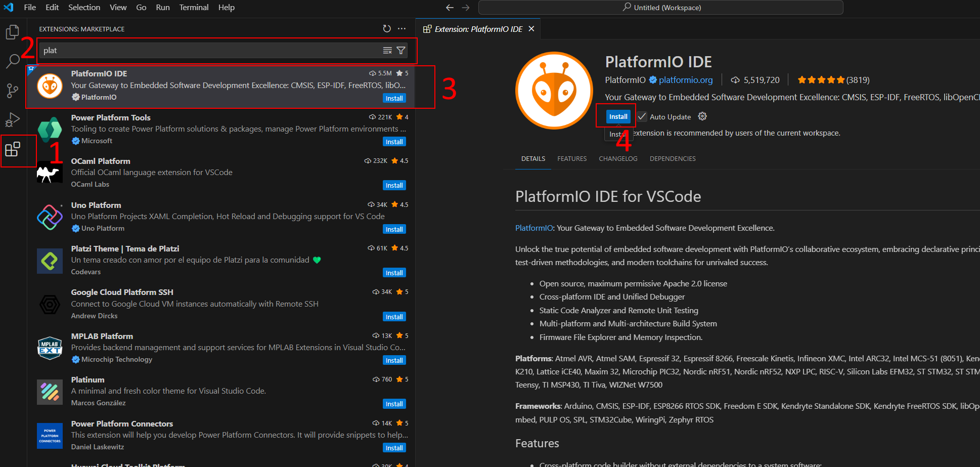Install the OCaml Platform extension

[394, 185]
